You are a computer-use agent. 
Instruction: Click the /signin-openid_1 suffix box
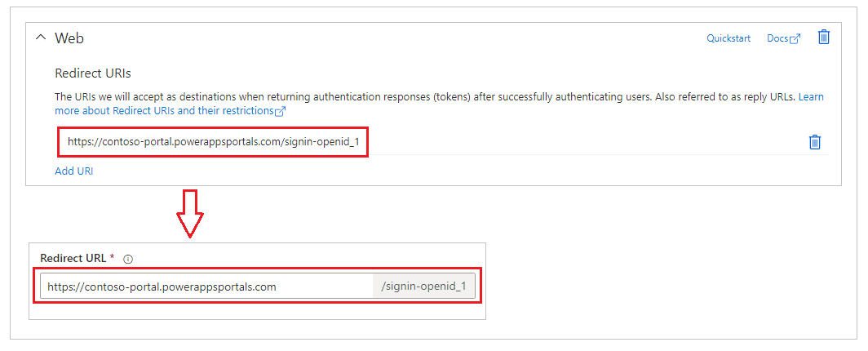pyautogui.click(x=423, y=287)
